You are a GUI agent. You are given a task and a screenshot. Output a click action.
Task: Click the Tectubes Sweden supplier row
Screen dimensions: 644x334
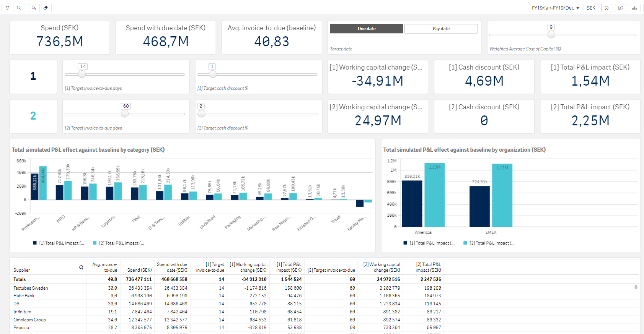[31, 288]
